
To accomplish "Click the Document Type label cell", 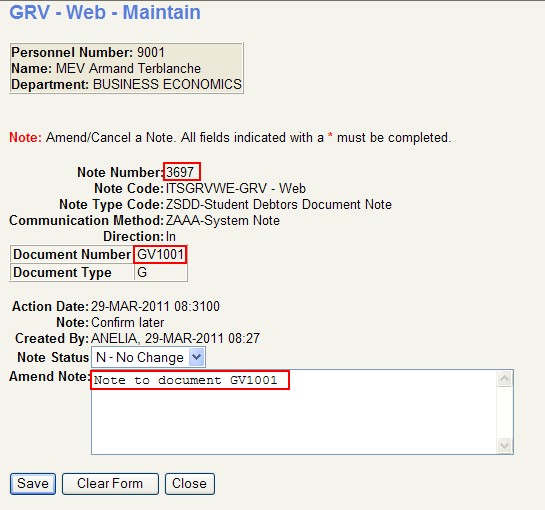I will [x=72, y=272].
